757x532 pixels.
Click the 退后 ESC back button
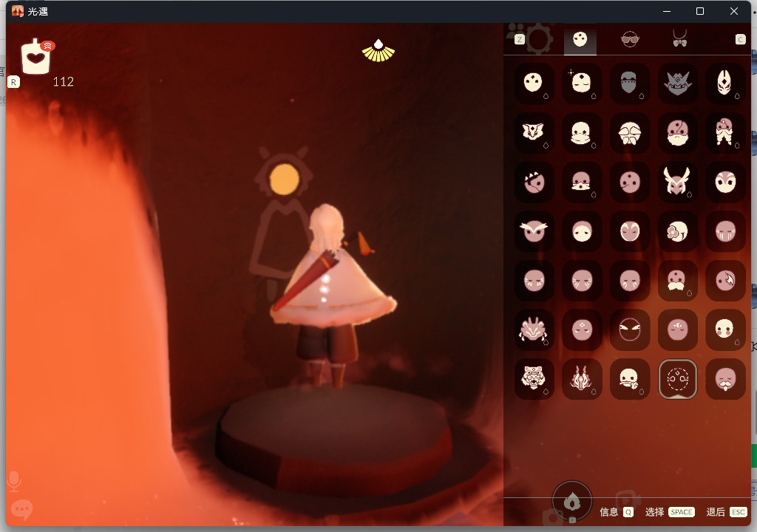point(727,512)
